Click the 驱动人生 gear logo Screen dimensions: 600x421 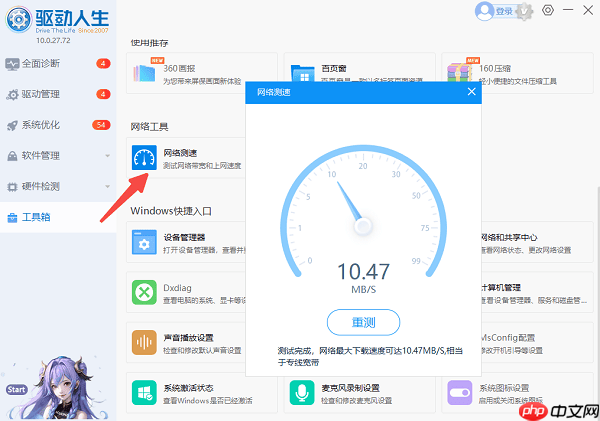pos(18,19)
